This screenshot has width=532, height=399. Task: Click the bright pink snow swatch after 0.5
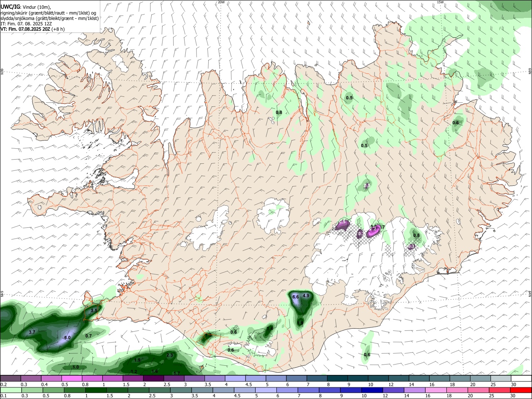click(x=71, y=379)
